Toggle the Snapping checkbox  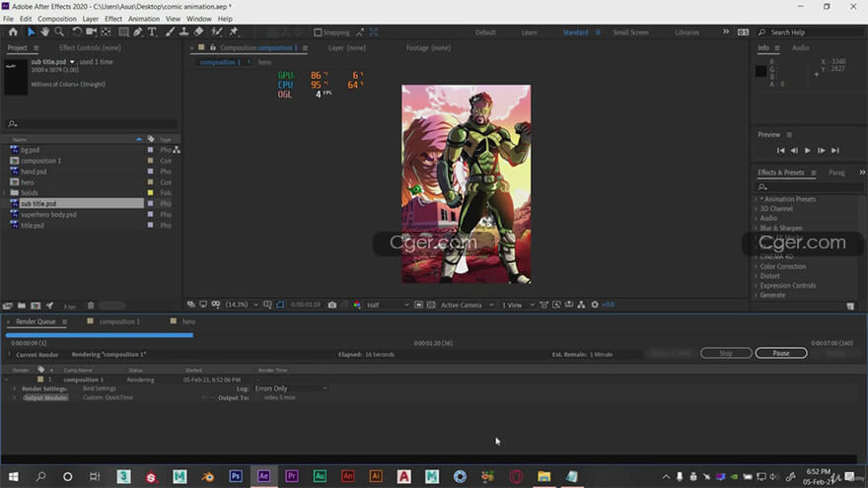point(318,33)
